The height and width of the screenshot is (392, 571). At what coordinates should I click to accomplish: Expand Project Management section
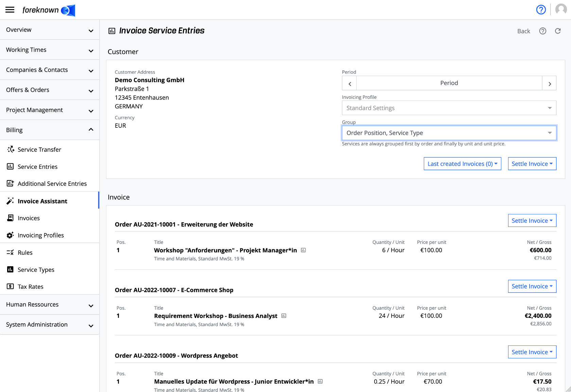[50, 110]
